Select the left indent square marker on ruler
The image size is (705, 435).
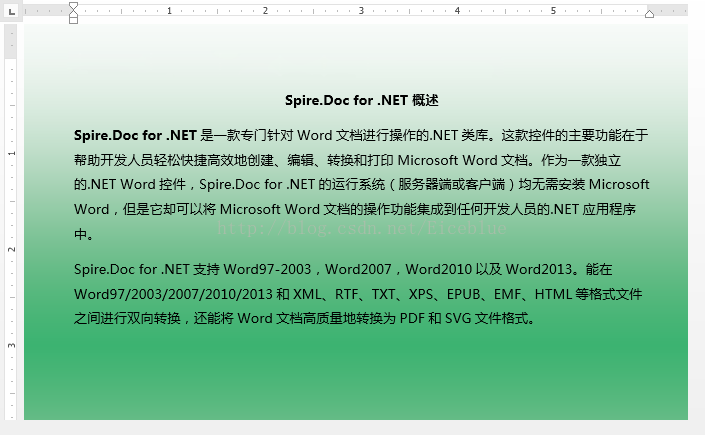[73, 20]
